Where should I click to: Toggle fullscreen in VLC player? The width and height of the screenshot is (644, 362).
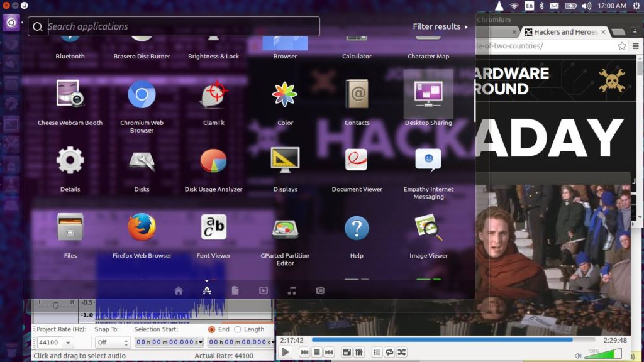click(347, 352)
